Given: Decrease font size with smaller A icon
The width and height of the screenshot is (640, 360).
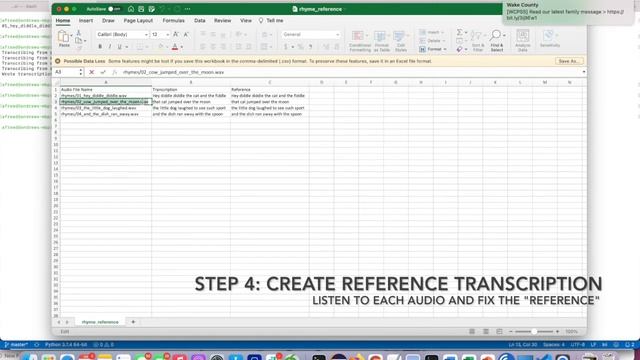Looking at the screenshot, I should (x=186, y=35).
